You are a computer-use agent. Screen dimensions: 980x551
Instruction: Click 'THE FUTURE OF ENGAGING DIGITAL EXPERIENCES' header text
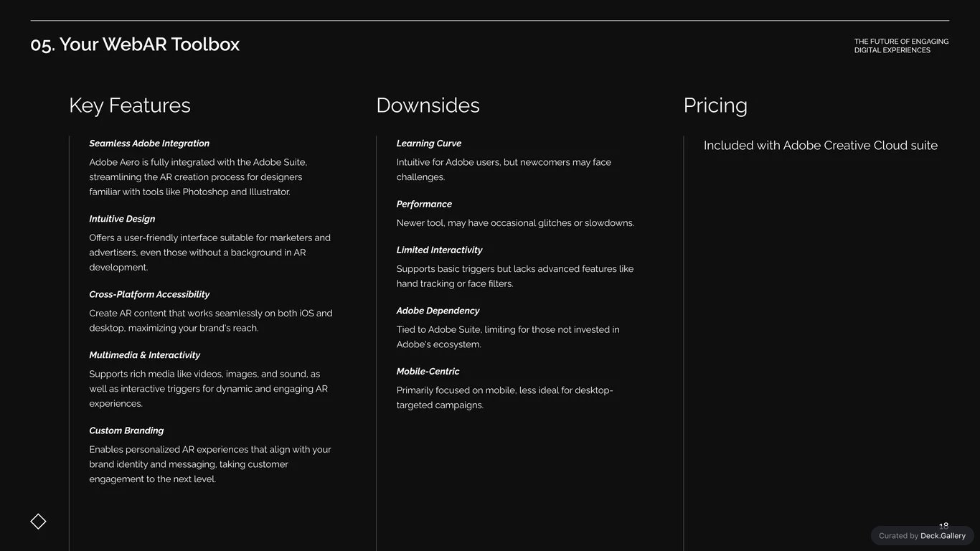901,46
